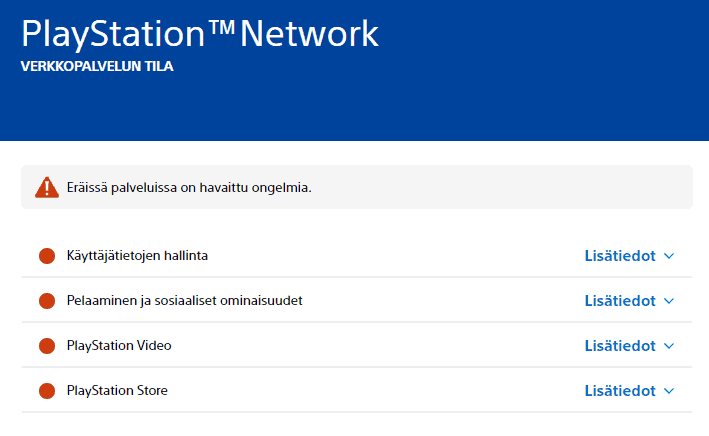Click the PlayStation Network title heading

[x=199, y=34]
